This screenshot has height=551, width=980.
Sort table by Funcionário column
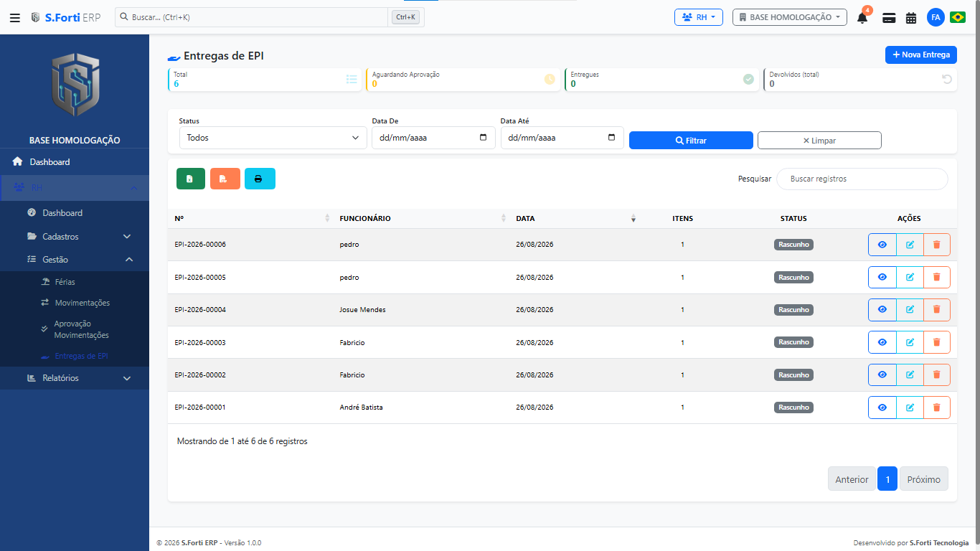tap(423, 219)
